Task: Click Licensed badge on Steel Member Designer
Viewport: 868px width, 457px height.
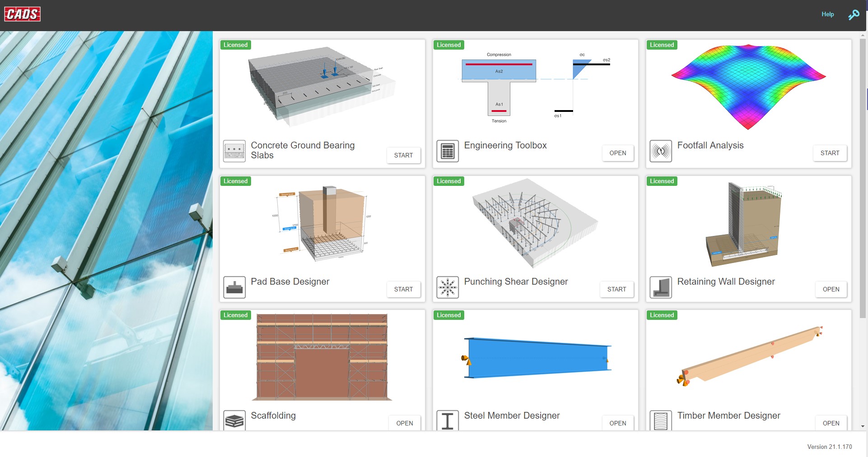Action: pyautogui.click(x=449, y=315)
